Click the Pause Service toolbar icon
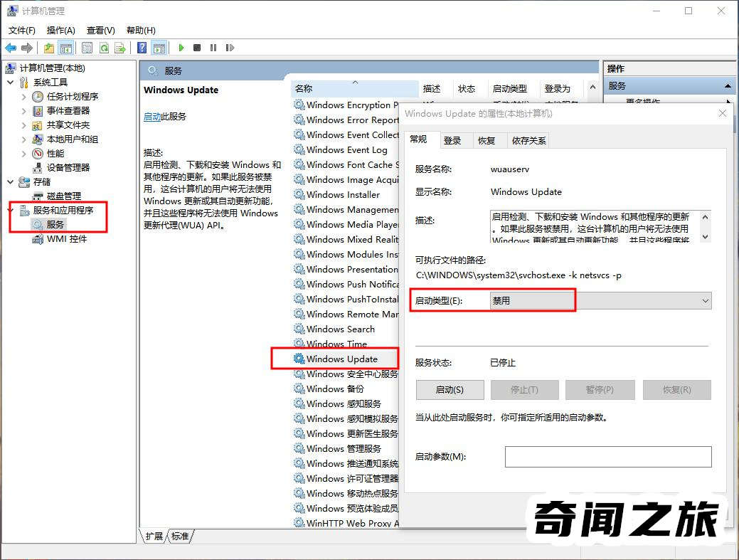This screenshot has height=560, width=739. click(x=213, y=48)
